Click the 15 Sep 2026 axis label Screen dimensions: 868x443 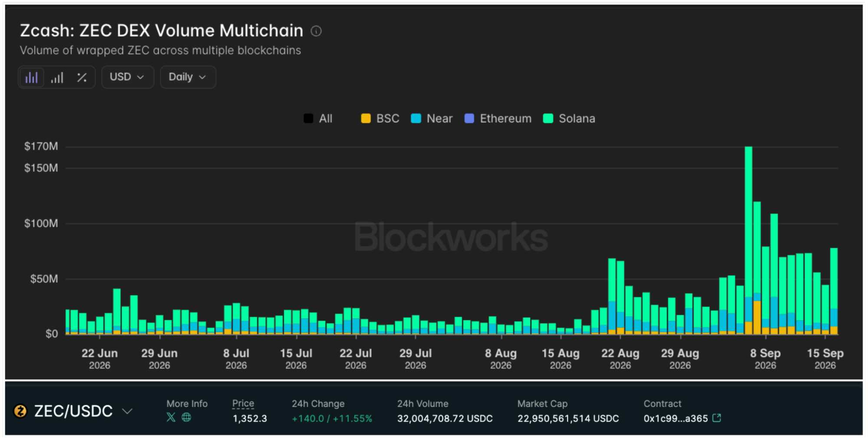click(825, 359)
